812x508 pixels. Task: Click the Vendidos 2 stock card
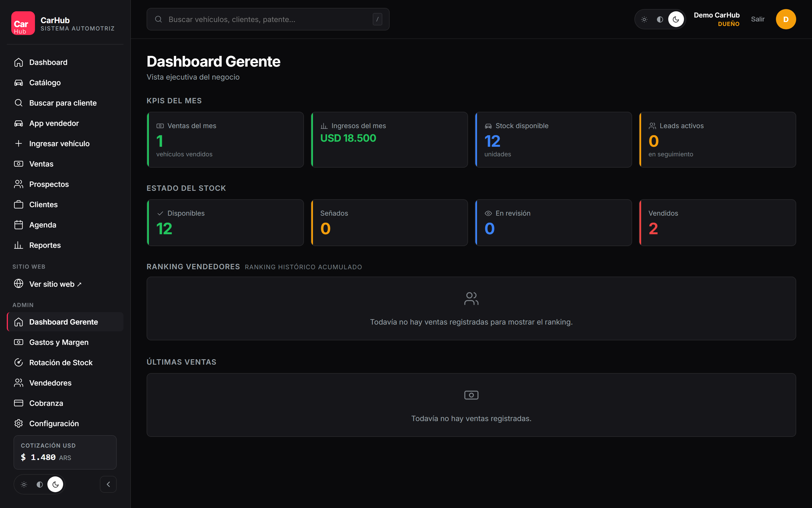pyautogui.click(x=717, y=222)
